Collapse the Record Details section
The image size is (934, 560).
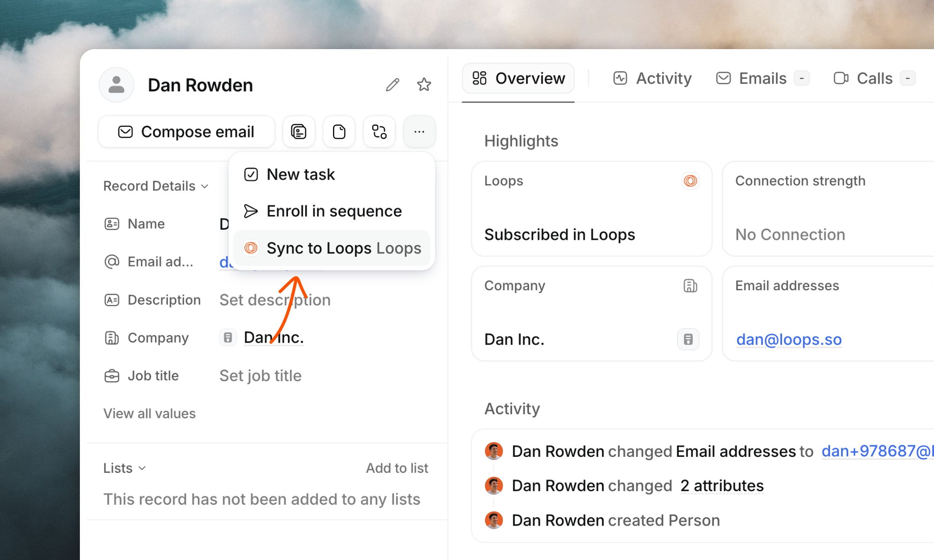[x=156, y=186]
